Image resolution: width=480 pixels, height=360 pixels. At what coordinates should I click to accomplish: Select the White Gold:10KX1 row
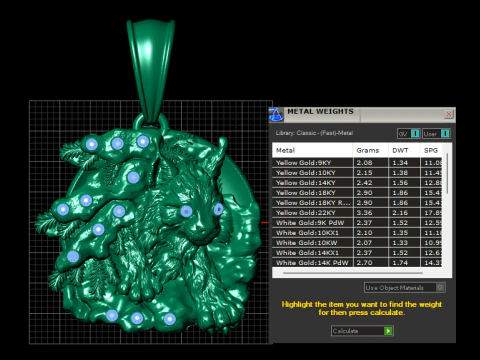[357, 233]
